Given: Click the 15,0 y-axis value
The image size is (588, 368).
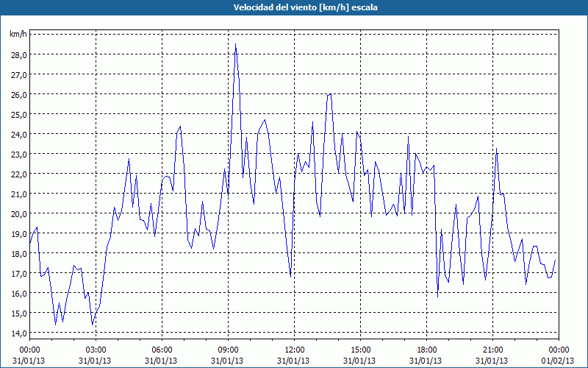Looking at the screenshot, I should 19,314.
